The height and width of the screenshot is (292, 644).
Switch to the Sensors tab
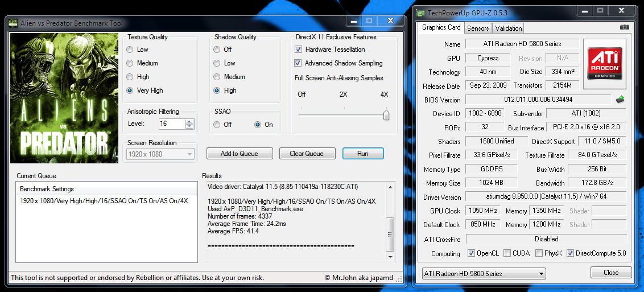(x=478, y=28)
